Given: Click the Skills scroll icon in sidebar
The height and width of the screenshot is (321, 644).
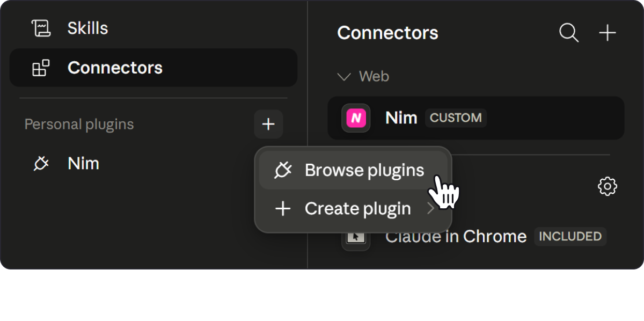Looking at the screenshot, I should point(41,28).
